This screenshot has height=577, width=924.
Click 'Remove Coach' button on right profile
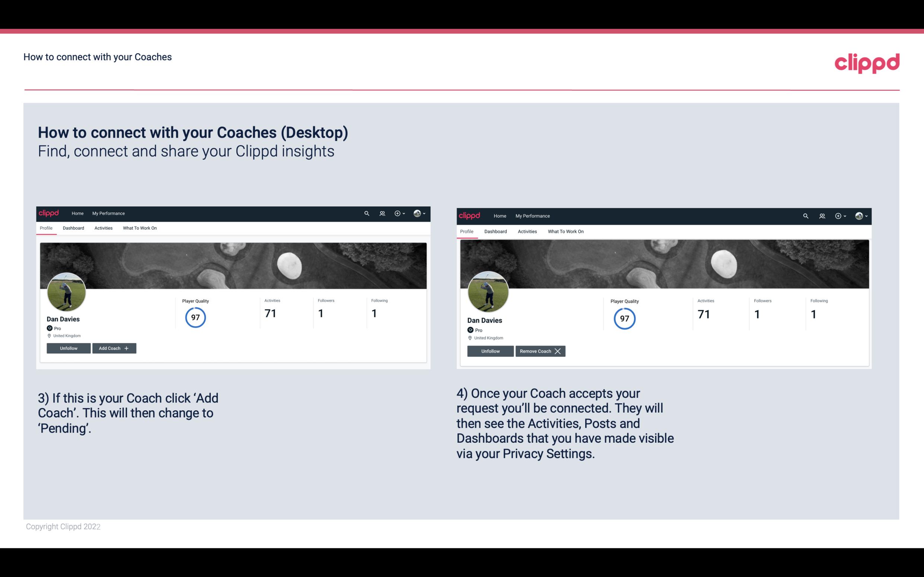pos(539,351)
